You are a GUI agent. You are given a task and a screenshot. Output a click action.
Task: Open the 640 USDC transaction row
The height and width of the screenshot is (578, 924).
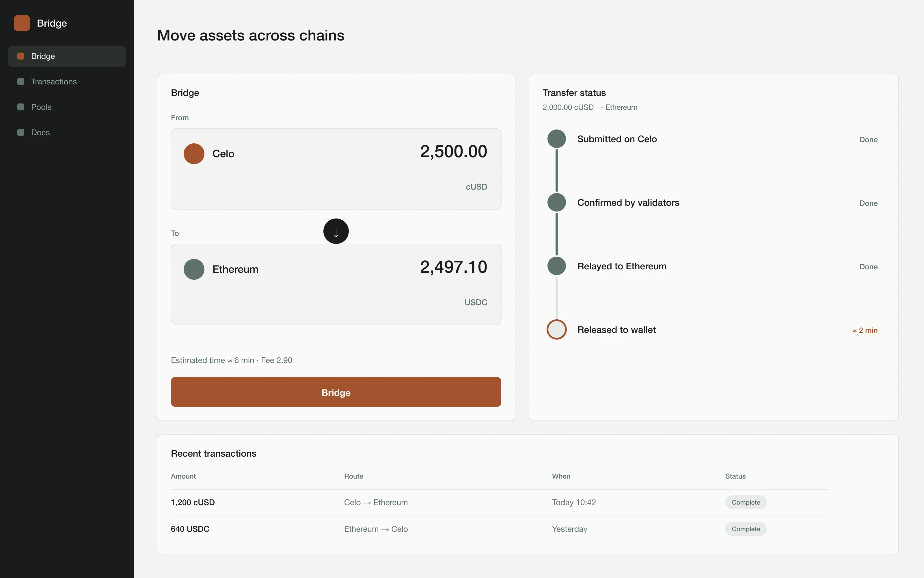pyautogui.click(x=500, y=529)
